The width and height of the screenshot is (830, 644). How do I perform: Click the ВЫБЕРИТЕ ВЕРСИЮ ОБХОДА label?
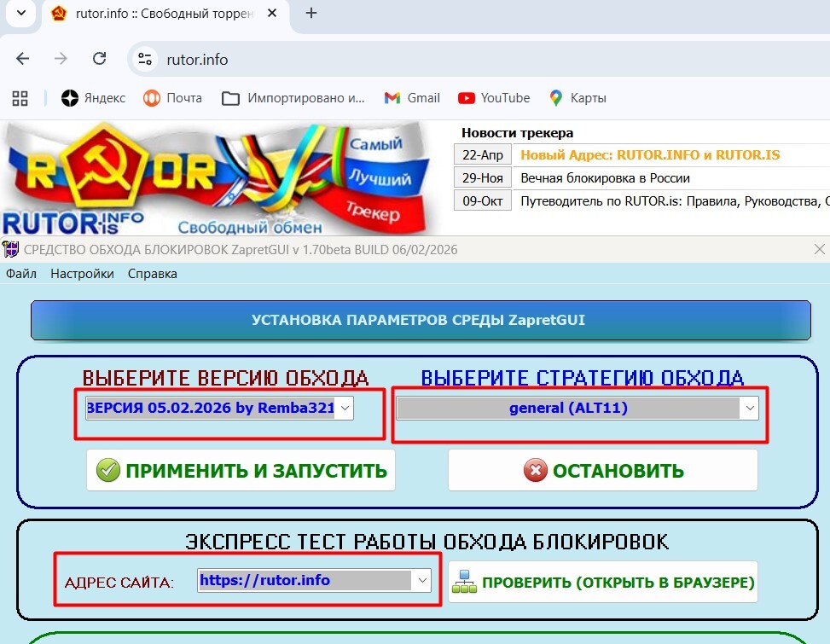225,378
